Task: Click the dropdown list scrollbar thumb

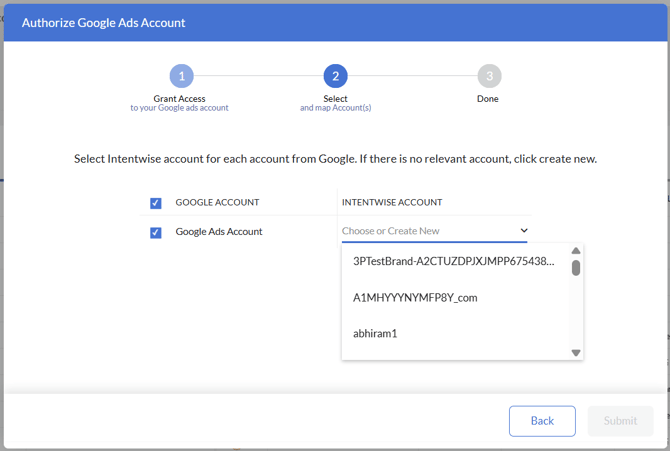Action: pos(576,268)
